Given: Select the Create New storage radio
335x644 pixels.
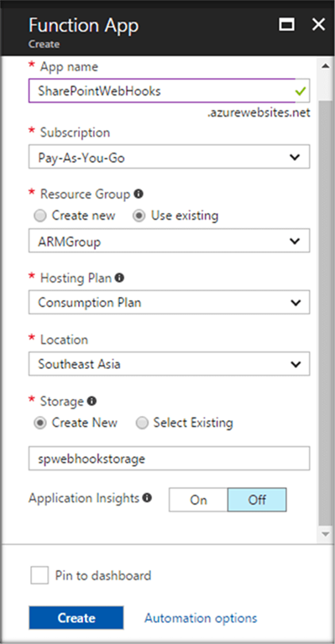Looking at the screenshot, I should 39,423.
